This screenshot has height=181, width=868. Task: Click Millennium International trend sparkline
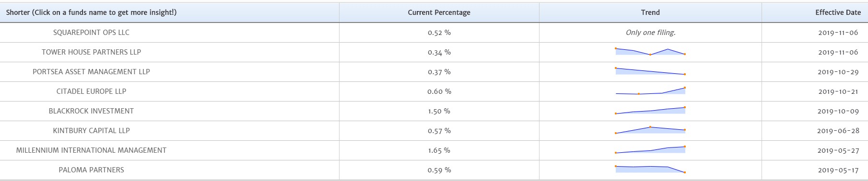click(650, 150)
